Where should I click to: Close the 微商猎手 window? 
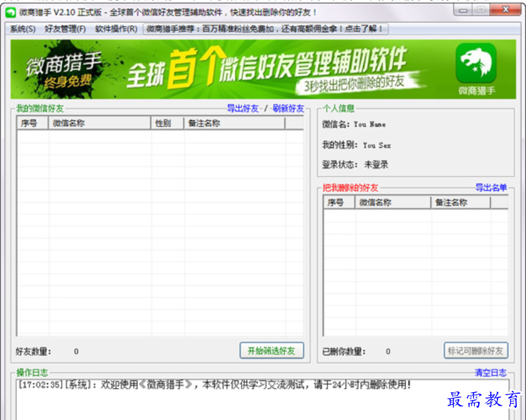click(x=505, y=10)
